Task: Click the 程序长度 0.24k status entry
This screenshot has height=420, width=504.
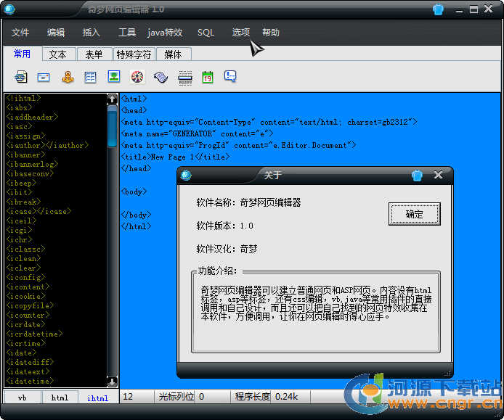Action: pyautogui.click(x=267, y=397)
